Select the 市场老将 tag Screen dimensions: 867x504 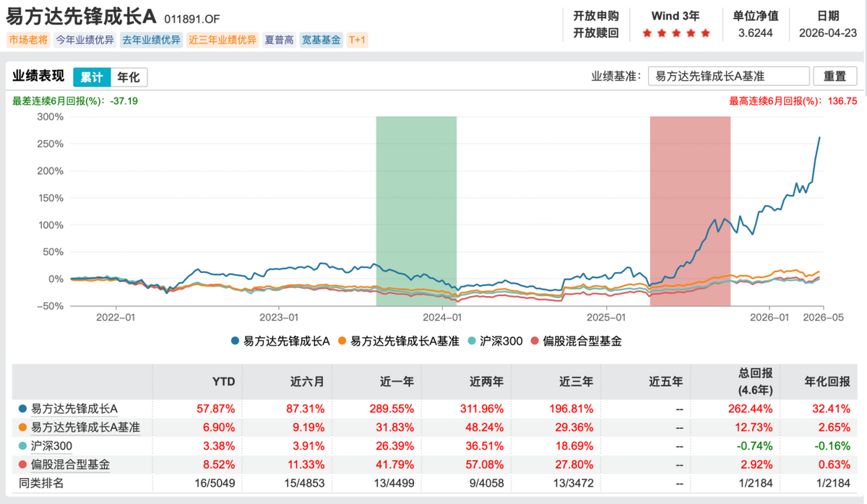pyautogui.click(x=28, y=40)
